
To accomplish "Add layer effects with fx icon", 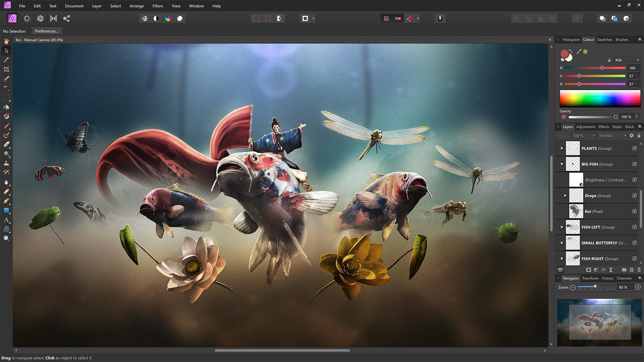I will pos(603,270).
